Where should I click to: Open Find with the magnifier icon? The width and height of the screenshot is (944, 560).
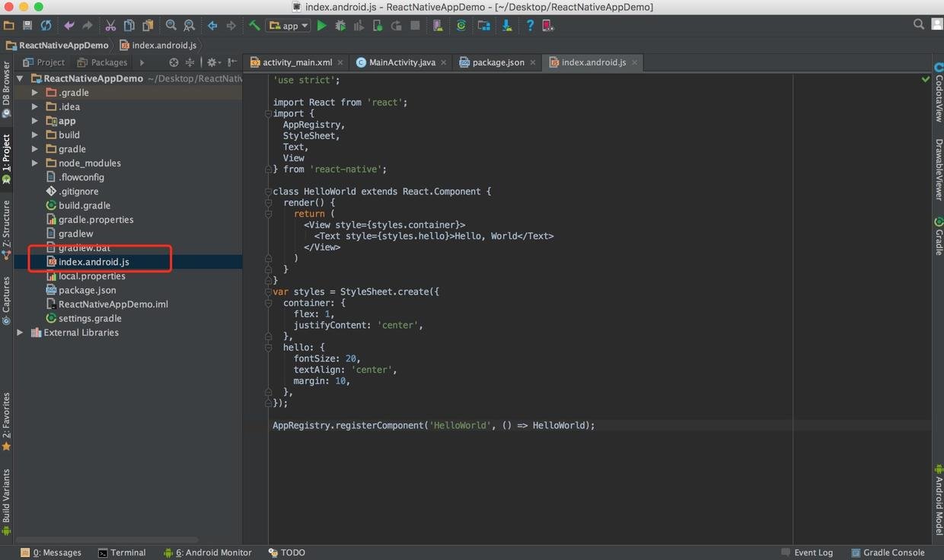pyautogui.click(x=171, y=25)
